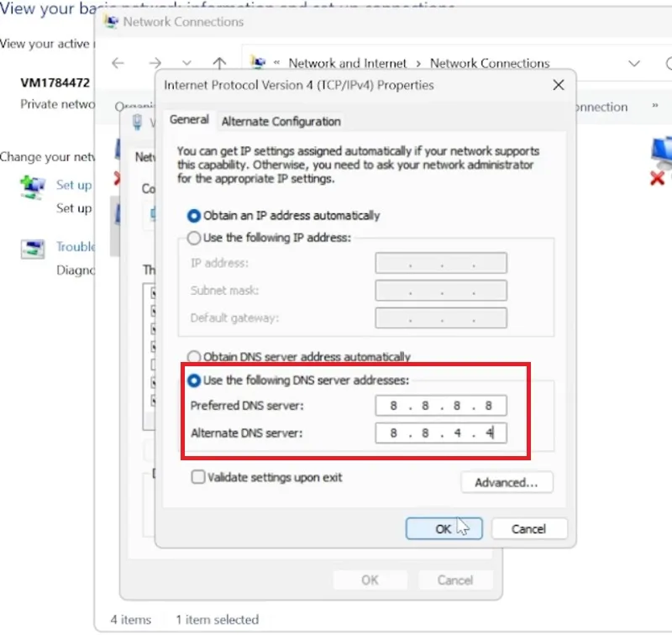Click OK in the IPv4 Properties dialog
672x635 pixels.
(444, 528)
